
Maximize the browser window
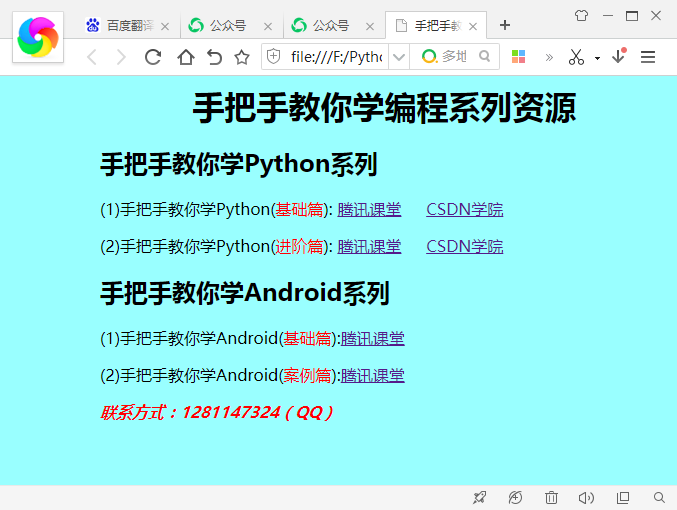click(632, 16)
